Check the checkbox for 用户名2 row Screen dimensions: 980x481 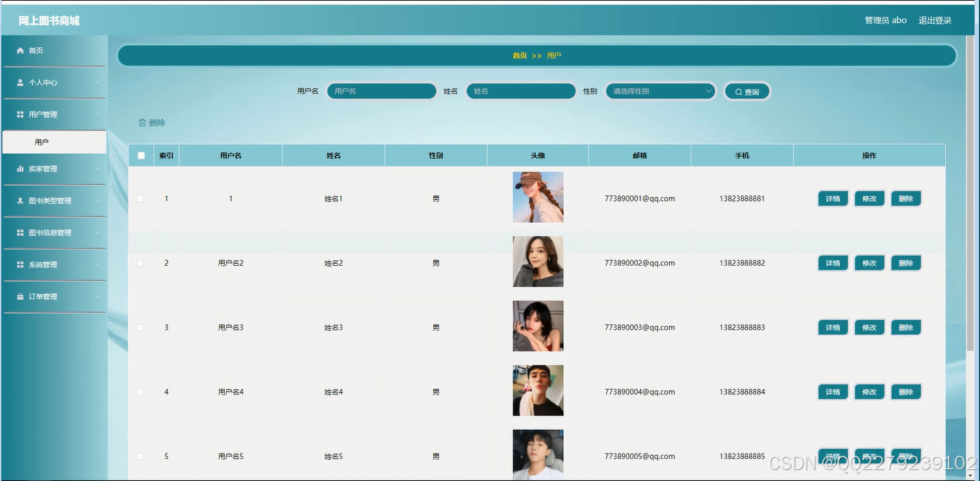click(141, 262)
